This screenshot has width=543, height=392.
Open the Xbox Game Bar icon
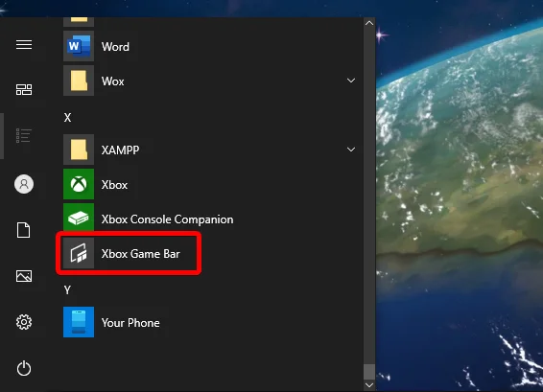point(79,253)
